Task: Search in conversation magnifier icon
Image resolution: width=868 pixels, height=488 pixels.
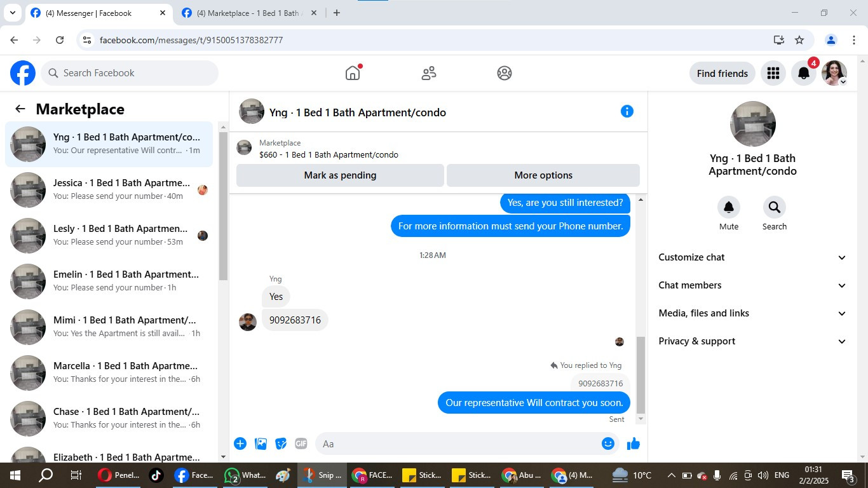Action: [775, 207]
